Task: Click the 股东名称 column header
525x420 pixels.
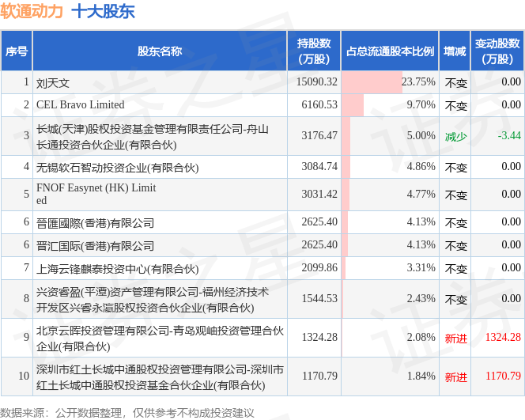Action: tap(160, 51)
